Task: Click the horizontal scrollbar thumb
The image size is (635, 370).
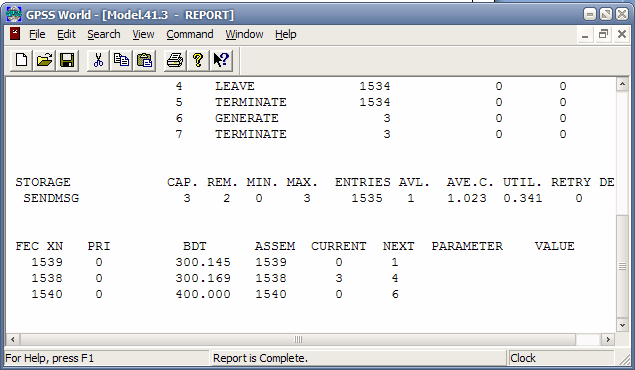Action: click(x=298, y=339)
